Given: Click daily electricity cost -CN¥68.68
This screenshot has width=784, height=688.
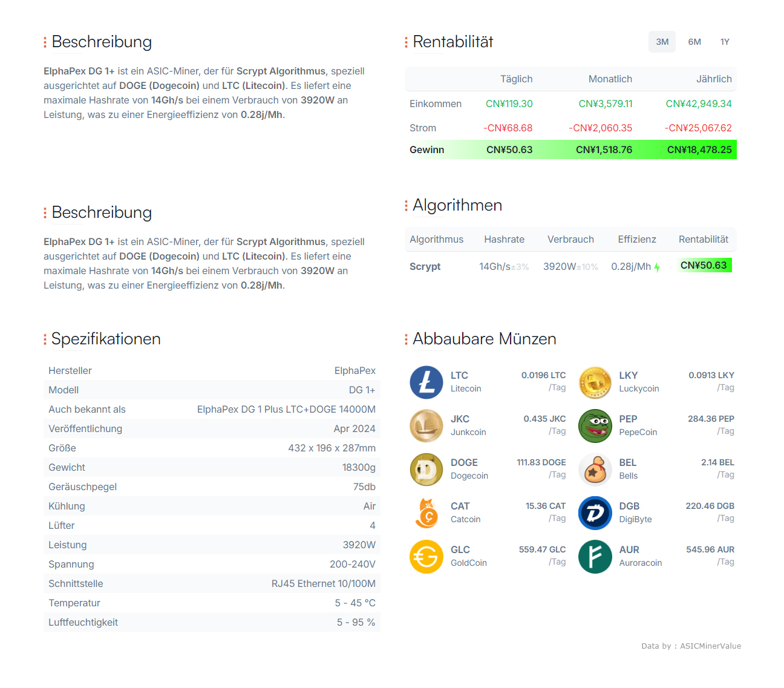Looking at the screenshot, I should click(x=508, y=128).
